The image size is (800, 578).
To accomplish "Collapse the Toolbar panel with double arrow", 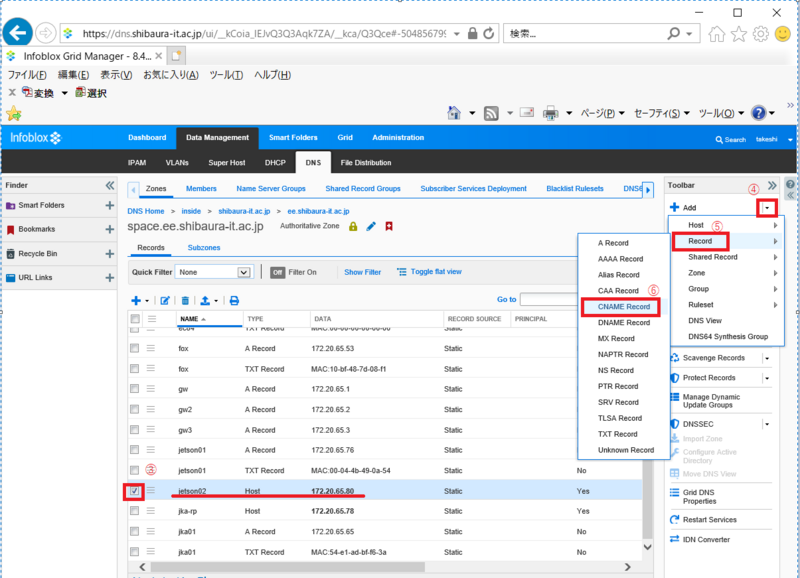I will coord(772,185).
